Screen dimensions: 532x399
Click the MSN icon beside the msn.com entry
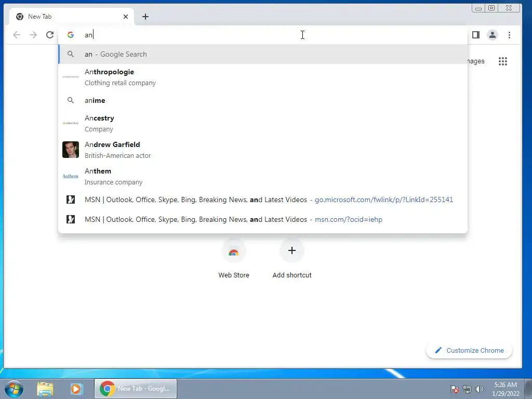pos(71,220)
